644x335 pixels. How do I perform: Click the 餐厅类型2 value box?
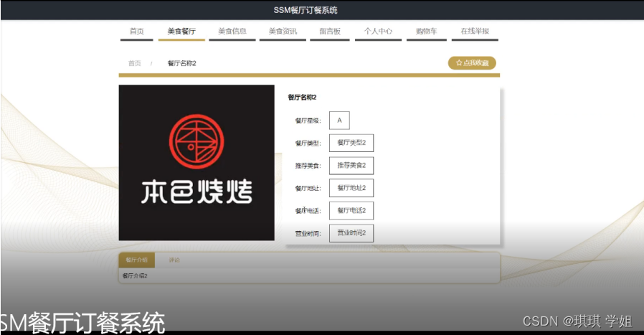[x=351, y=143]
